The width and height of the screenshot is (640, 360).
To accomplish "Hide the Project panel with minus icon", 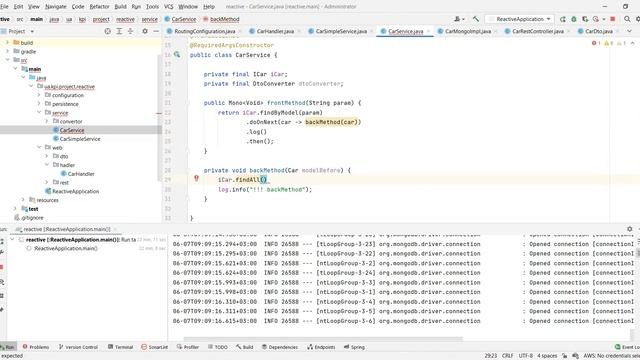I will (x=156, y=31).
